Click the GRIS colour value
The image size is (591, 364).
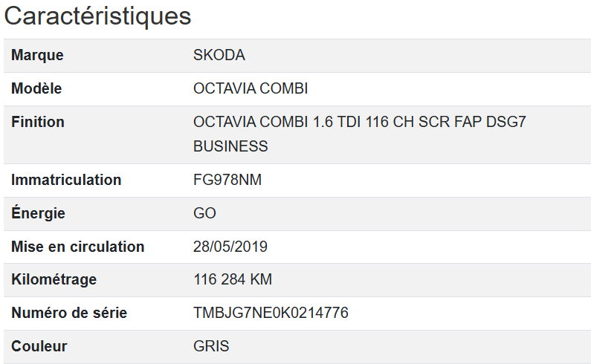point(211,346)
